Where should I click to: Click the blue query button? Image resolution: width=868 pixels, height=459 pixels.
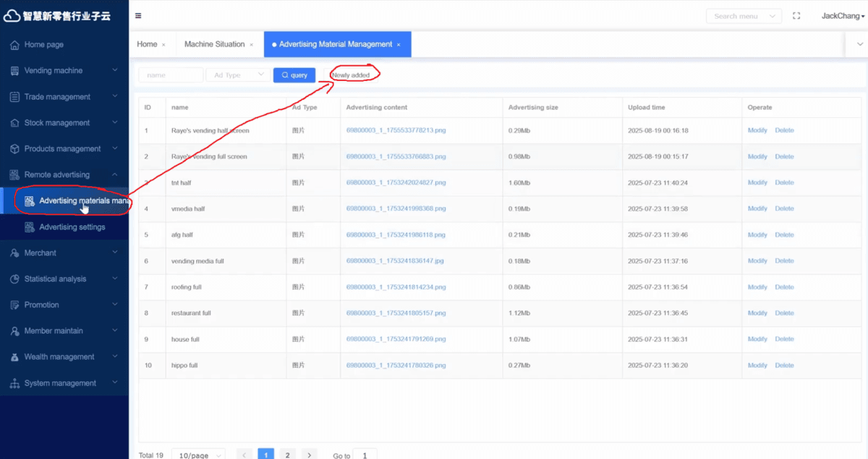pos(294,75)
